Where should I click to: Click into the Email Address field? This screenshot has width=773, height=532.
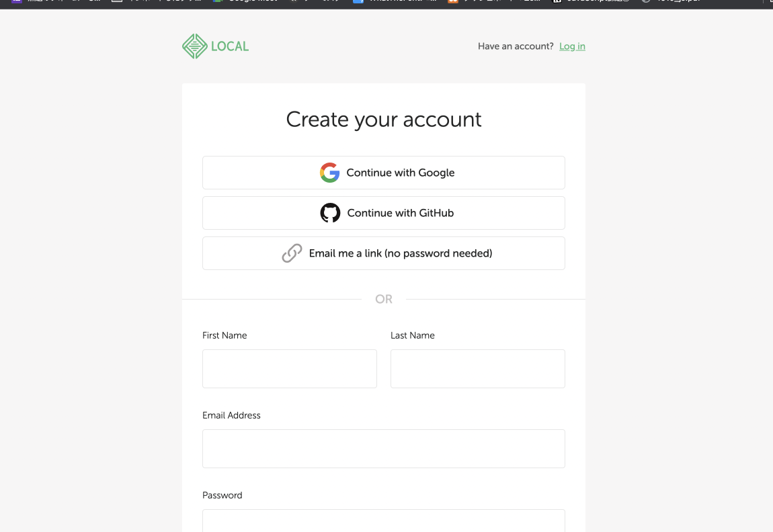pos(384,449)
